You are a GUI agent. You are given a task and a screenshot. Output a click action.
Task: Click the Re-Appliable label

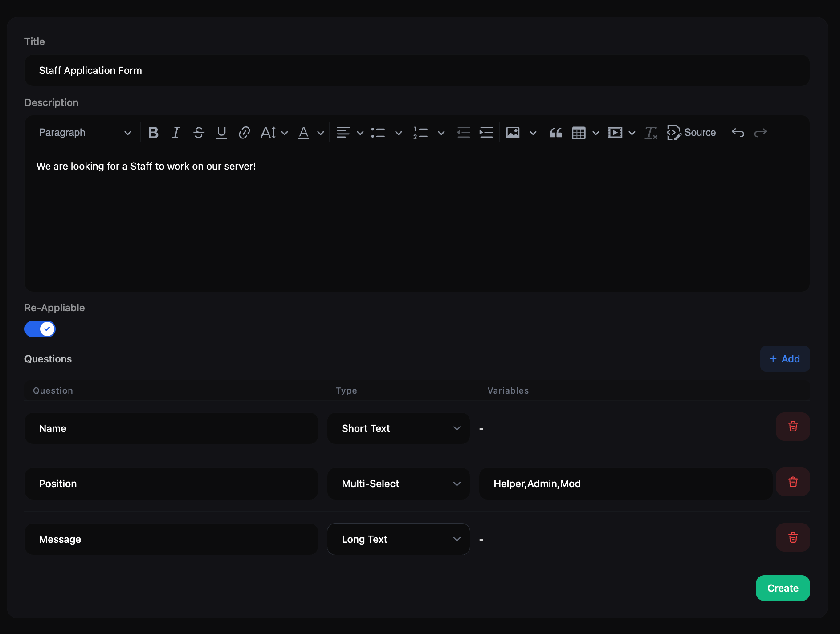pyautogui.click(x=54, y=308)
